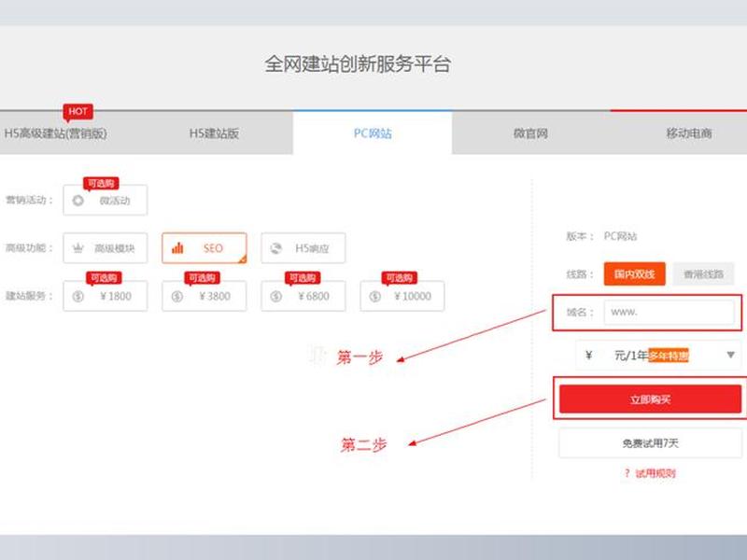Open the 微官网 tab

(530, 133)
